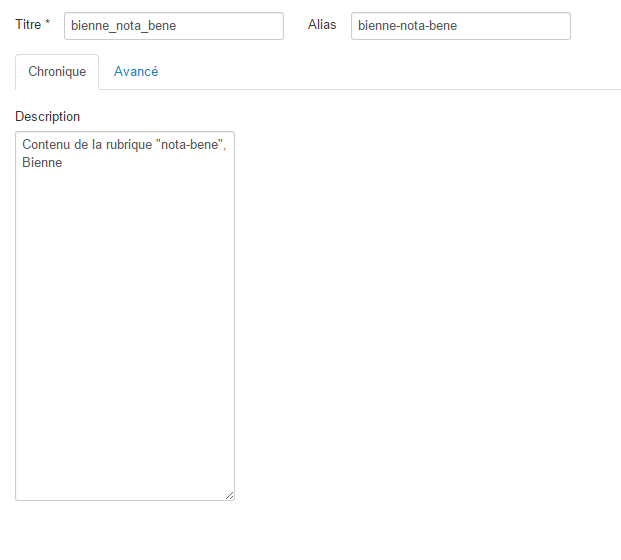Screen dimensions: 621x560
Task: Click into the Titre input field
Action: coord(173,26)
